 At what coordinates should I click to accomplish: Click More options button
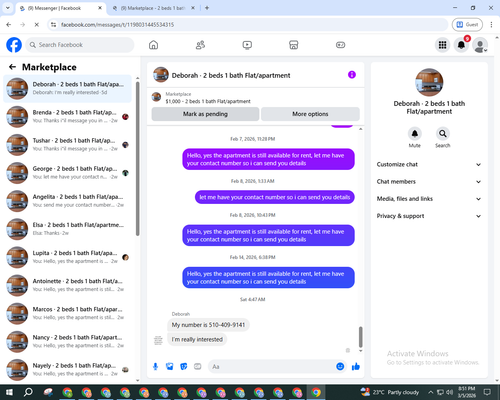[310, 114]
